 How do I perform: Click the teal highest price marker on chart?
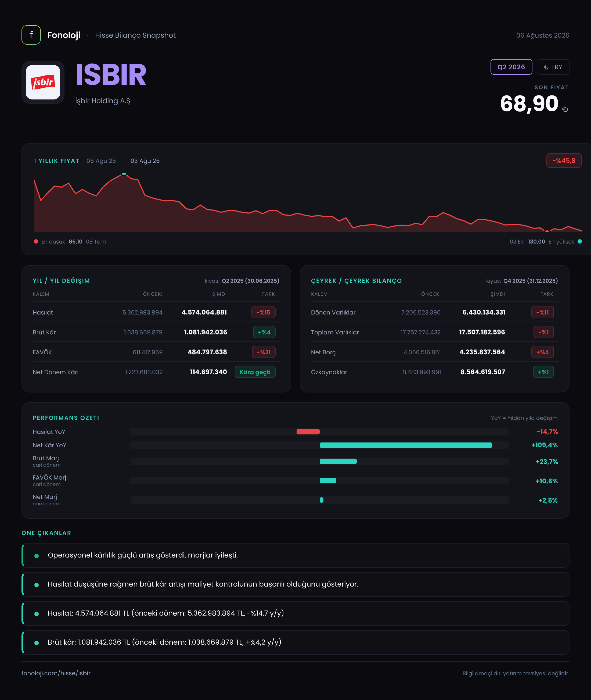pyautogui.click(x=124, y=174)
